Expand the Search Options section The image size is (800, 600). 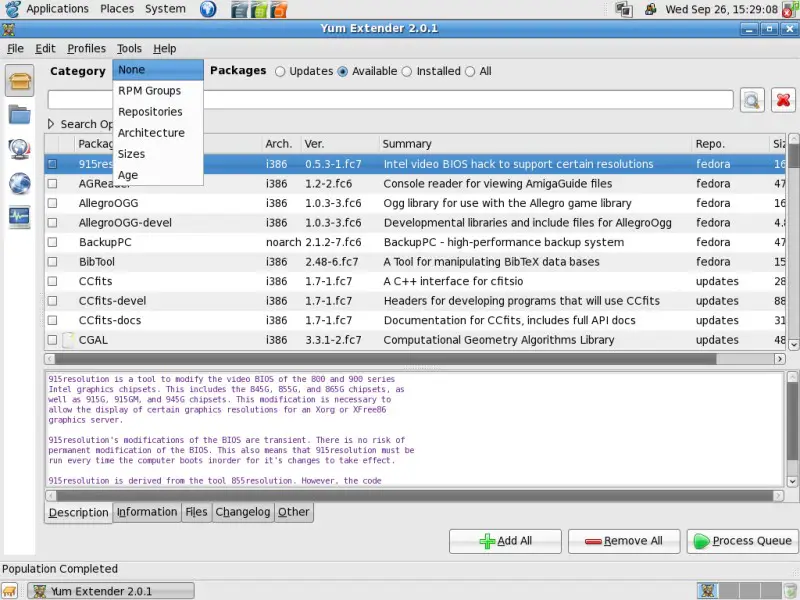click(52, 124)
